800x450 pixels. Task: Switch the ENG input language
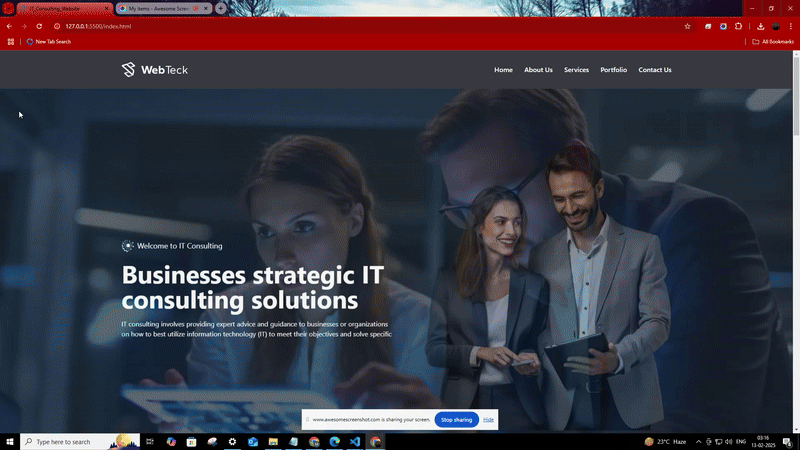click(x=741, y=442)
